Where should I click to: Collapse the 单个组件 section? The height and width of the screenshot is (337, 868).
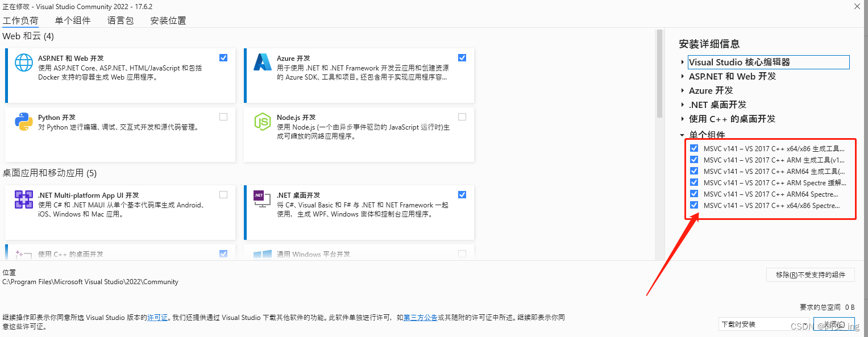(x=682, y=135)
